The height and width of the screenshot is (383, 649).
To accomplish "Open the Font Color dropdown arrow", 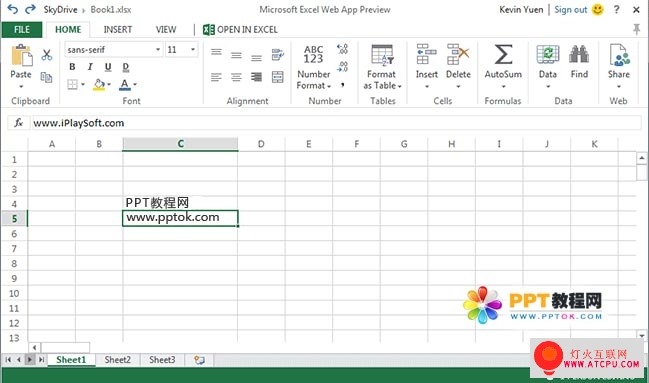I will click(135, 84).
